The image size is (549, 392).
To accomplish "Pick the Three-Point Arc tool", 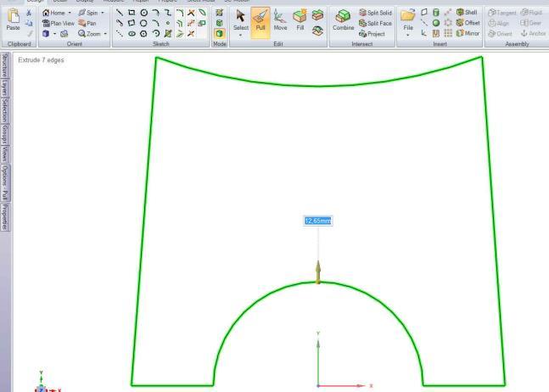I will (156, 24).
